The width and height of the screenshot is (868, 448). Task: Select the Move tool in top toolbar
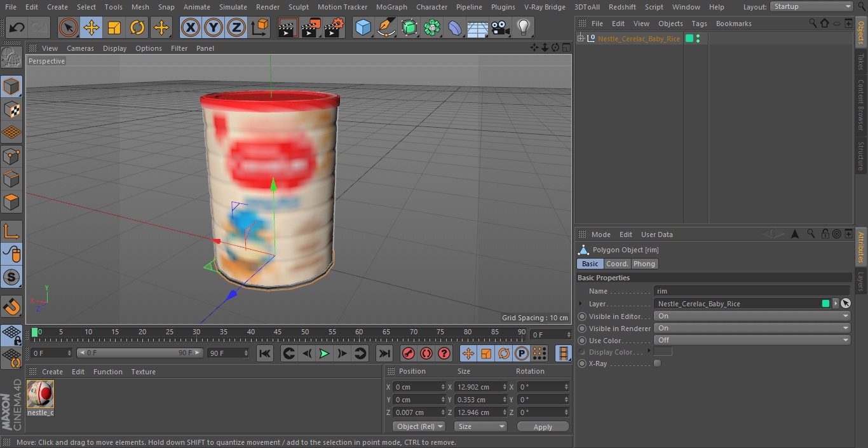(92, 27)
